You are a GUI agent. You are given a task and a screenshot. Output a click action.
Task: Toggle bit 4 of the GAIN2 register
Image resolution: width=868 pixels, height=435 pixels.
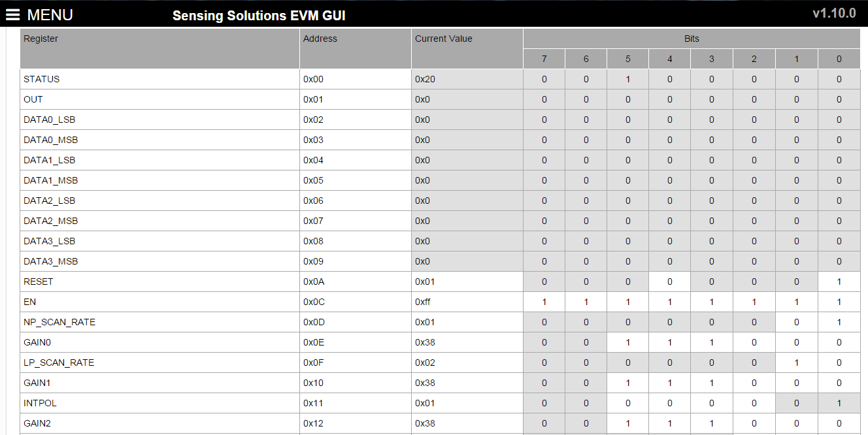tap(669, 423)
